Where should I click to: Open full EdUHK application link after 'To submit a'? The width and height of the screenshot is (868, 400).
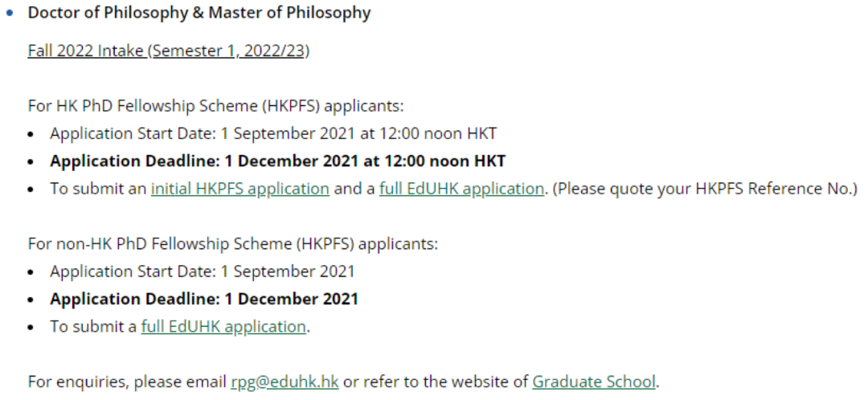(223, 326)
